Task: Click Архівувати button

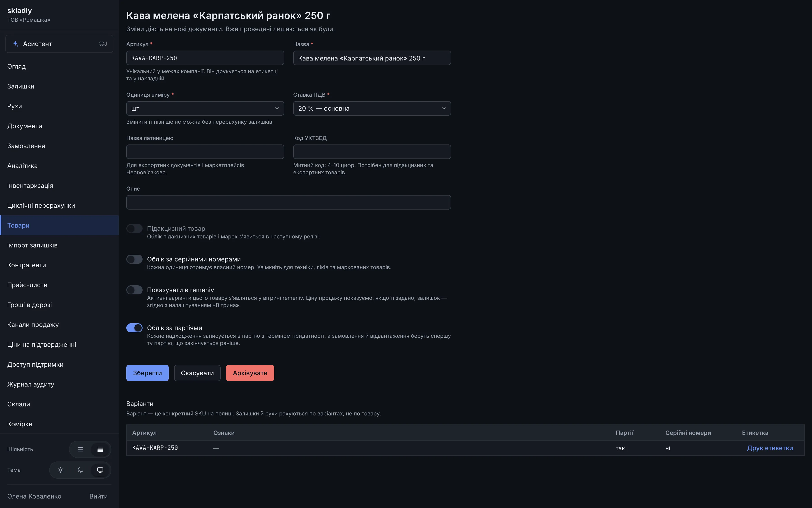Action: pyautogui.click(x=250, y=373)
